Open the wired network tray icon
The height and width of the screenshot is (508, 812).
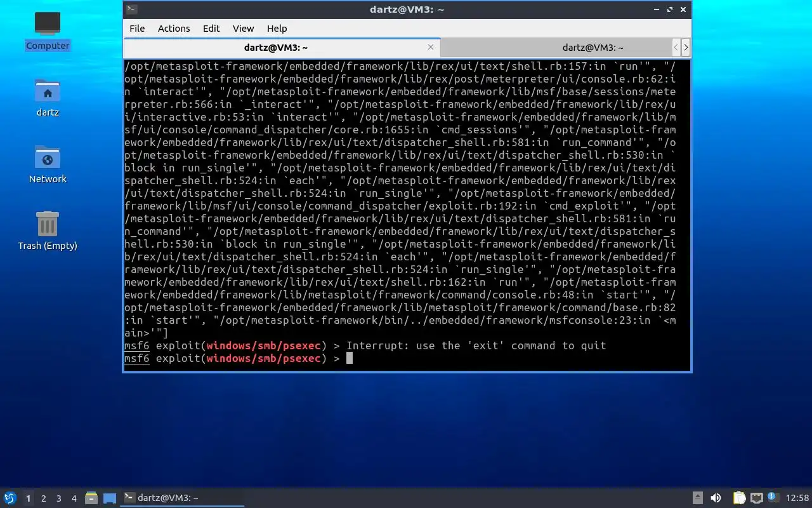click(756, 498)
